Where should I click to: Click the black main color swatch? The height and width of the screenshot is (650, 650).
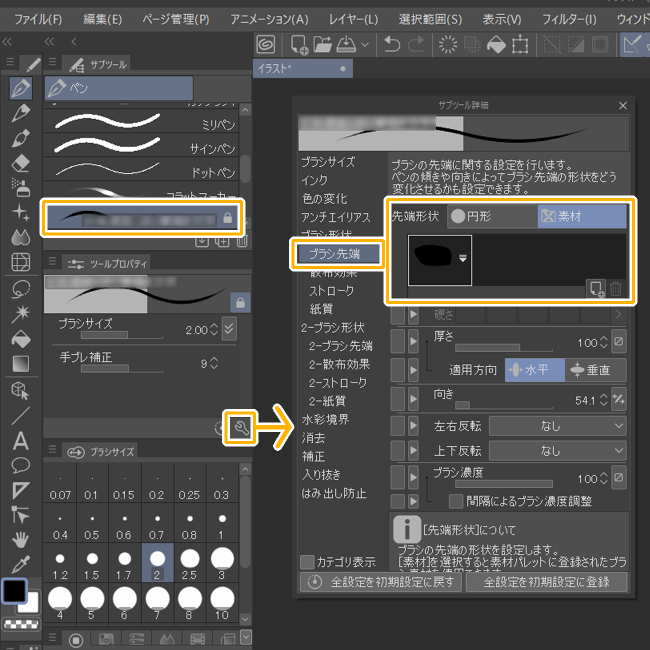15,591
